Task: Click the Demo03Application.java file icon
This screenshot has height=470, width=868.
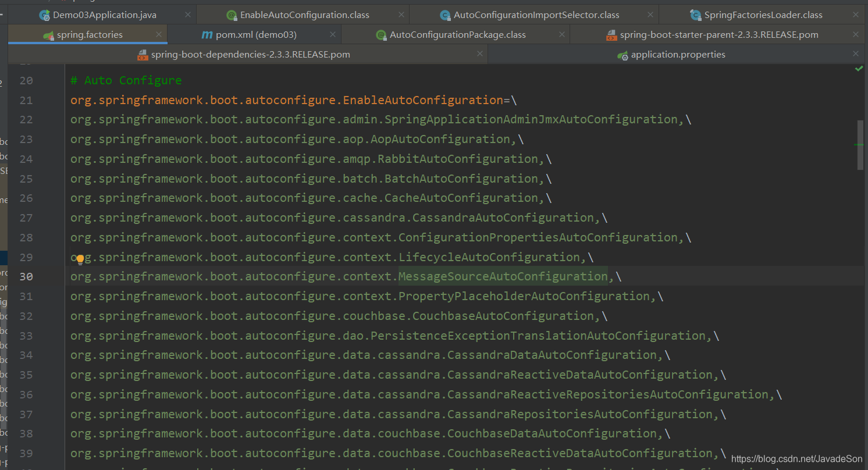Action: click(44, 15)
